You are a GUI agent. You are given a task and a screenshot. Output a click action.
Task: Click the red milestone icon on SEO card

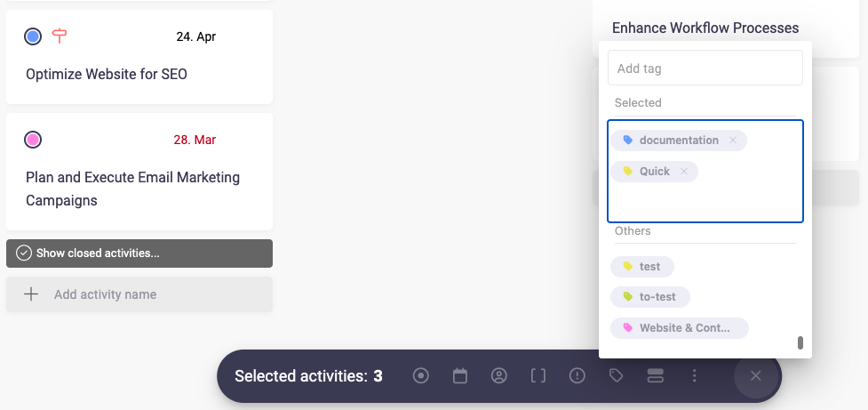point(60,36)
